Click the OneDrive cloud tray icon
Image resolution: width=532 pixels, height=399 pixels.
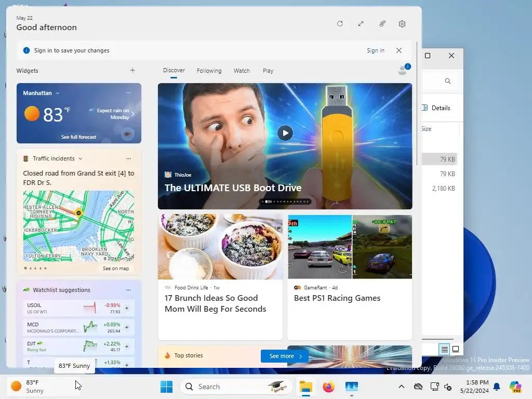click(x=418, y=387)
